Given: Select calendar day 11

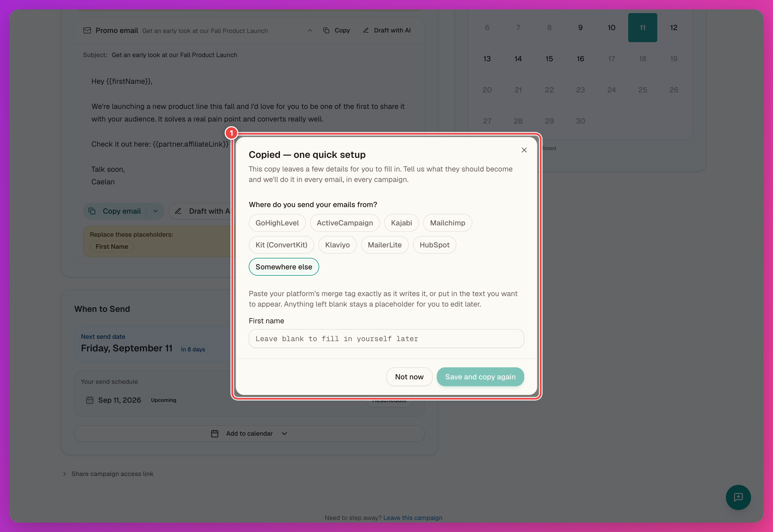Looking at the screenshot, I should tap(642, 28).
